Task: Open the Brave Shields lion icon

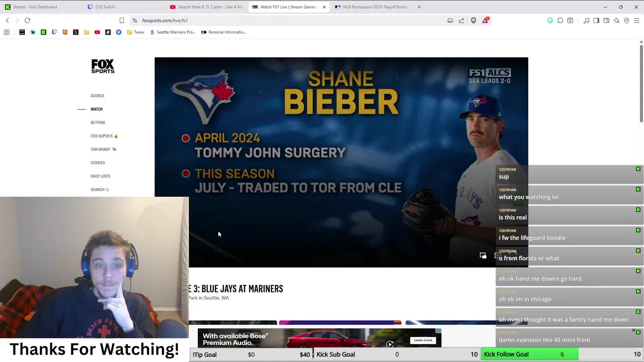Action: (473, 21)
